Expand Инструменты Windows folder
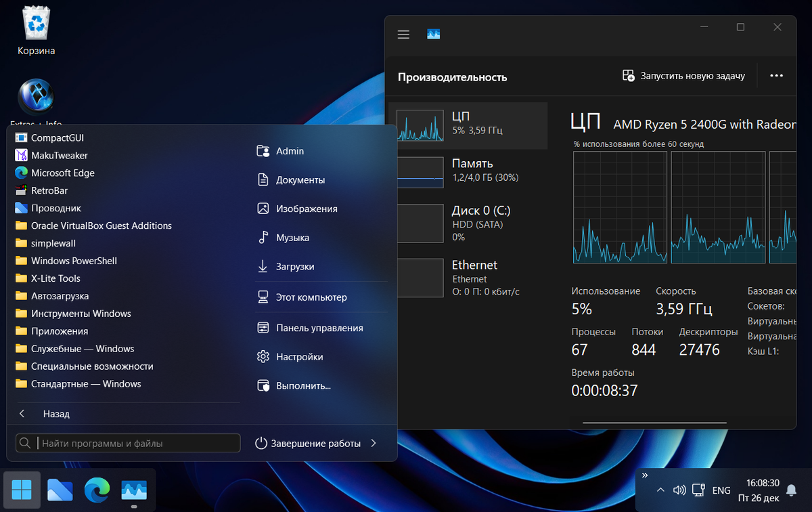 (72, 314)
